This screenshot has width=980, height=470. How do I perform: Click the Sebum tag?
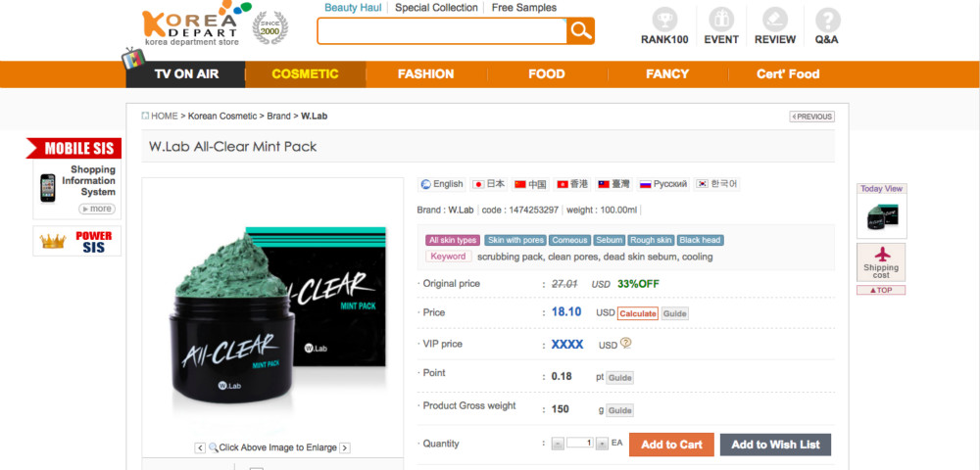click(609, 240)
